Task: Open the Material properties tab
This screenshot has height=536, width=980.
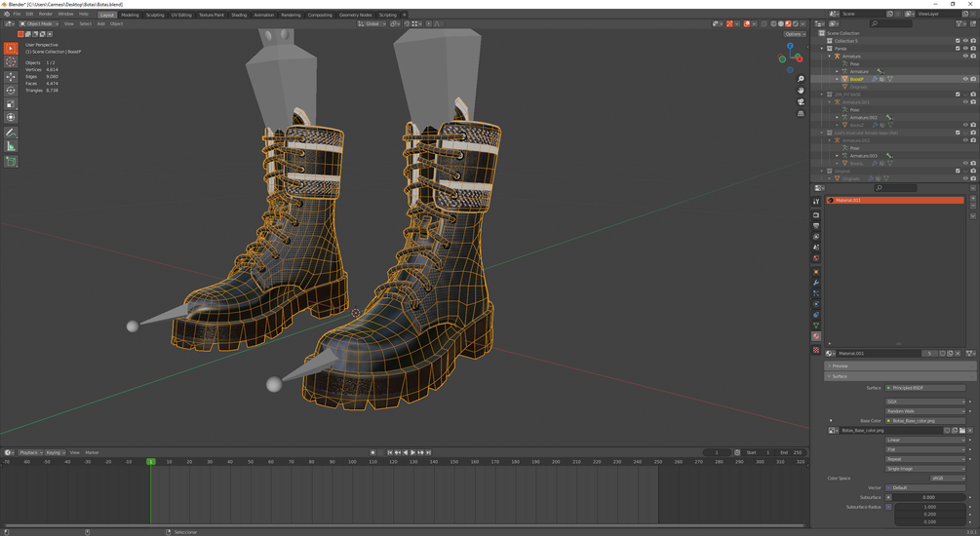Action: tap(815, 336)
